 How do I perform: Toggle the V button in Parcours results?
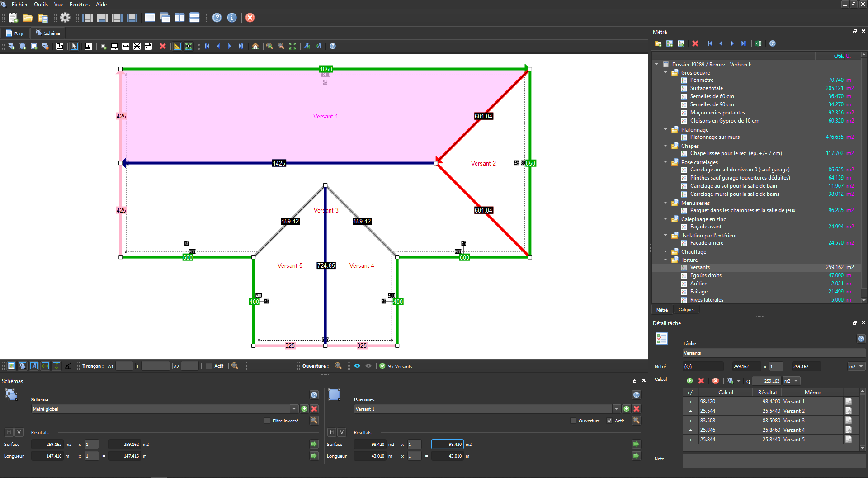342,432
